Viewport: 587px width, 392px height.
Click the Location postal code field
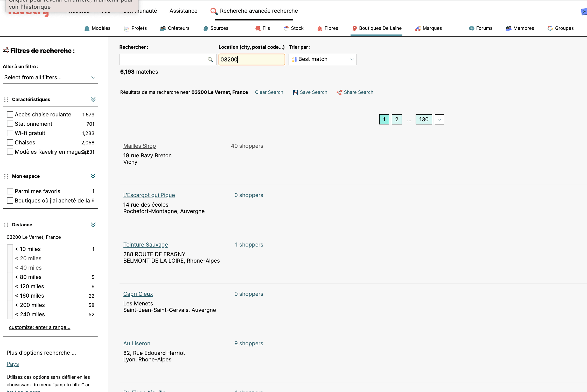pyautogui.click(x=251, y=59)
